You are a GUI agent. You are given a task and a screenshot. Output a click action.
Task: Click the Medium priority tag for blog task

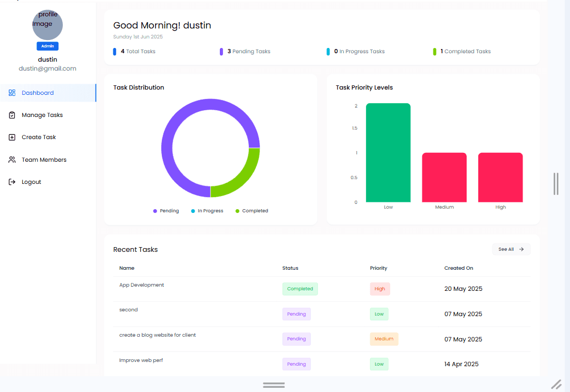coord(384,339)
